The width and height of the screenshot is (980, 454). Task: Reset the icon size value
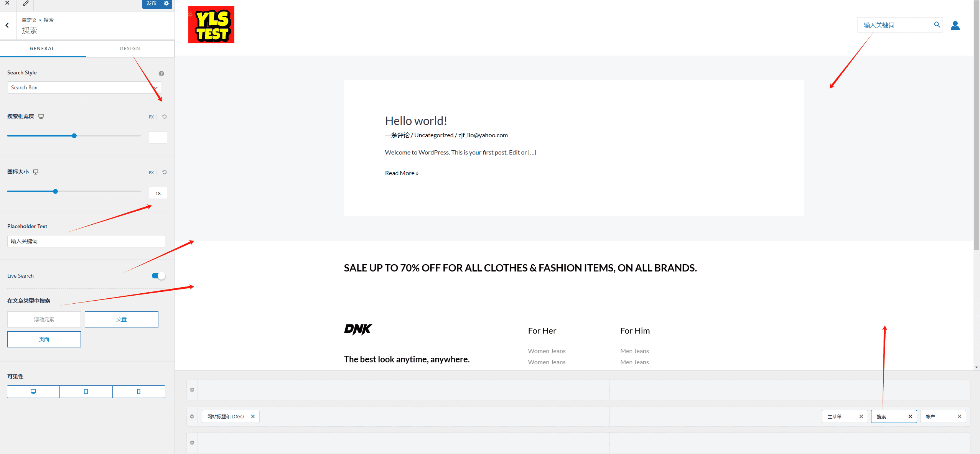point(165,172)
